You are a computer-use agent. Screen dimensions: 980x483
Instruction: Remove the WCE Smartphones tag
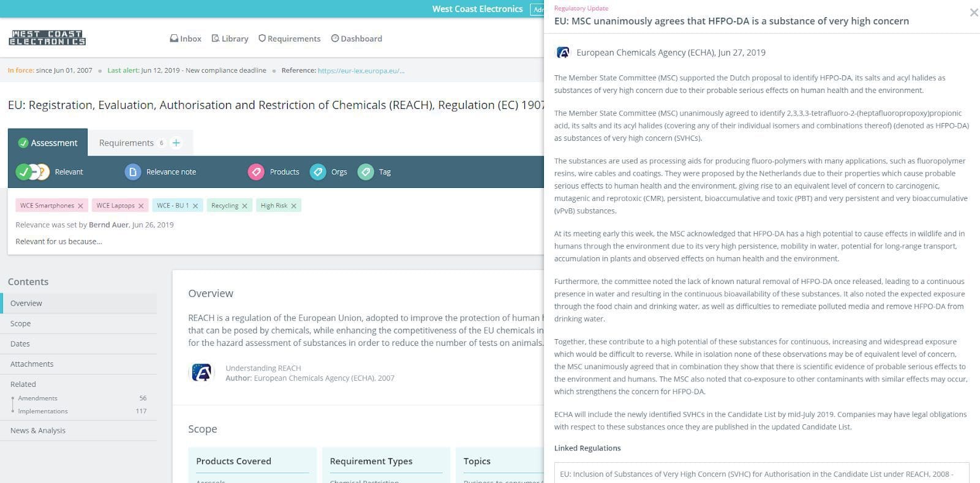tap(80, 206)
